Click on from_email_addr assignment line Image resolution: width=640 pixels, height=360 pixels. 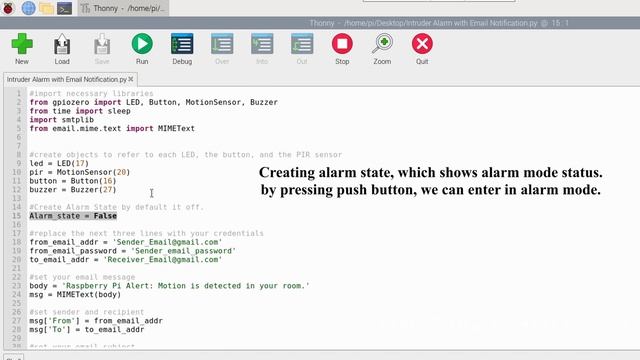(x=126, y=242)
